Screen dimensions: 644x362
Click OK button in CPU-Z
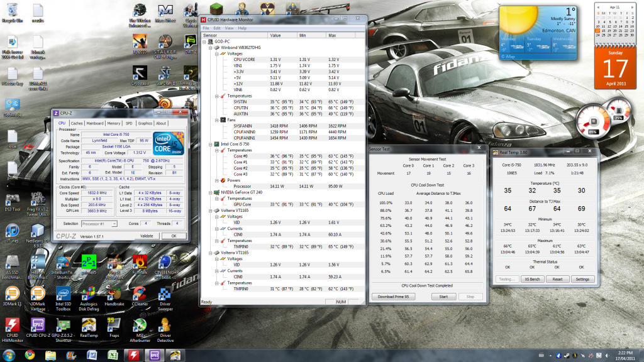pyautogui.click(x=174, y=236)
